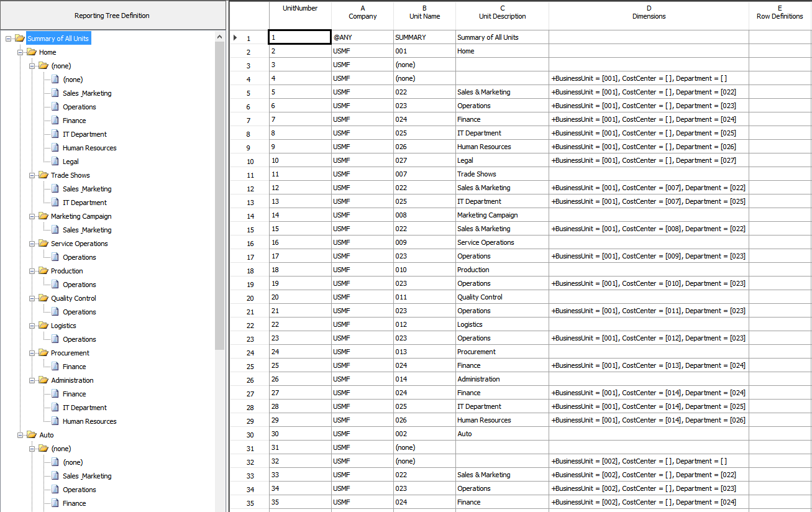The width and height of the screenshot is (812, 512).
Task: Select the Sales _Marketing item under Trade Shows
Action: 86,188
